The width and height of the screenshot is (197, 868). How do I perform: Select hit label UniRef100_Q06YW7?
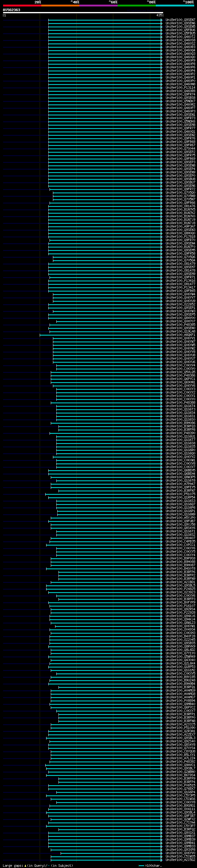click(x=180, y=342)
